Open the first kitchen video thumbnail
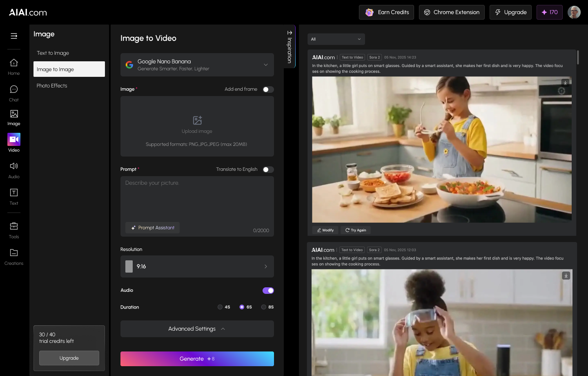The width and height of the screenshot is (588, 376). pos(442,150)
